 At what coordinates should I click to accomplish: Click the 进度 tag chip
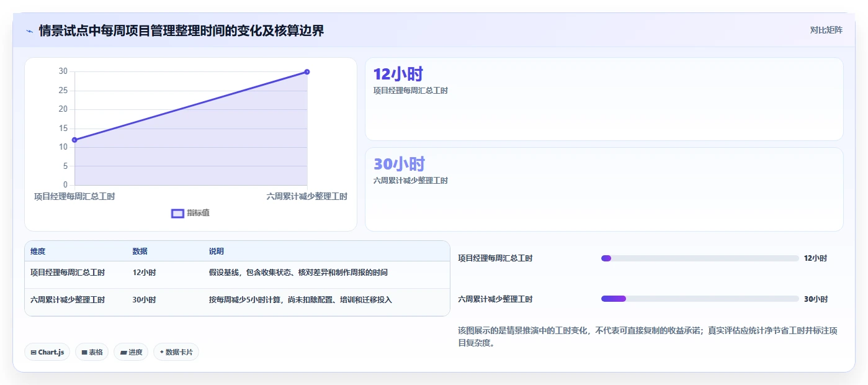click(x=131, y=352)
